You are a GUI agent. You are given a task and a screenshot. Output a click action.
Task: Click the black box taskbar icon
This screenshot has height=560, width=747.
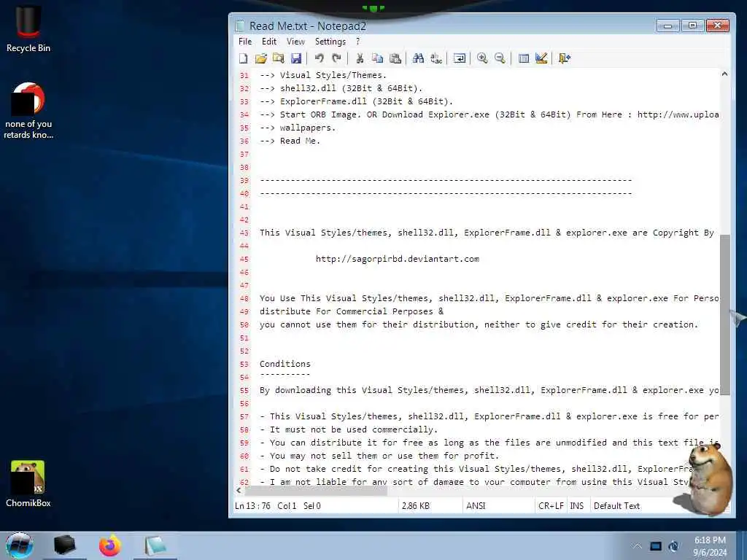point(65,545)
